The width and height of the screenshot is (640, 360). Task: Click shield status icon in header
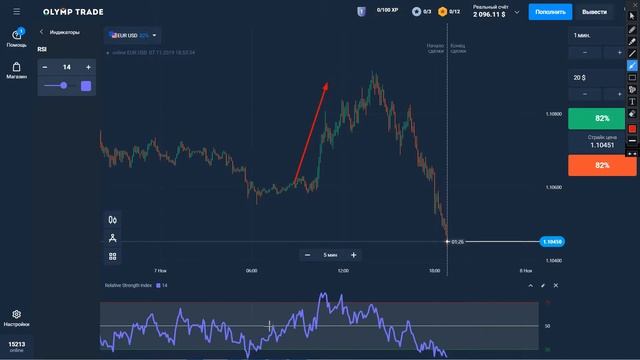tap(361, 12)
